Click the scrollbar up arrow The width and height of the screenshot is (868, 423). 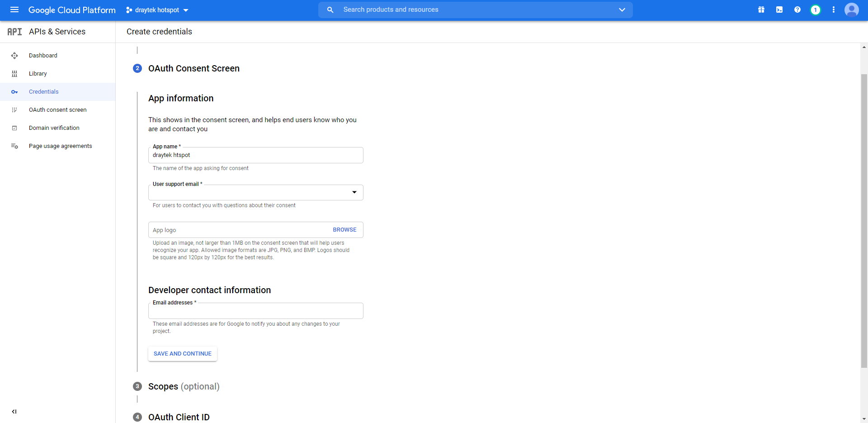point(864,47)
